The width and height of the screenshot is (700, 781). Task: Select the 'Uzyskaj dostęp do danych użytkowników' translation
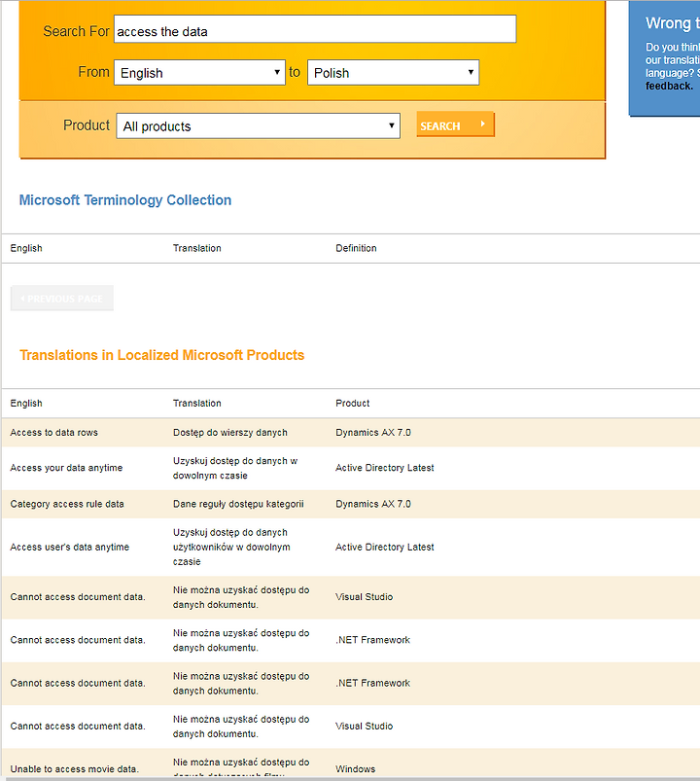tap(231, 547)
